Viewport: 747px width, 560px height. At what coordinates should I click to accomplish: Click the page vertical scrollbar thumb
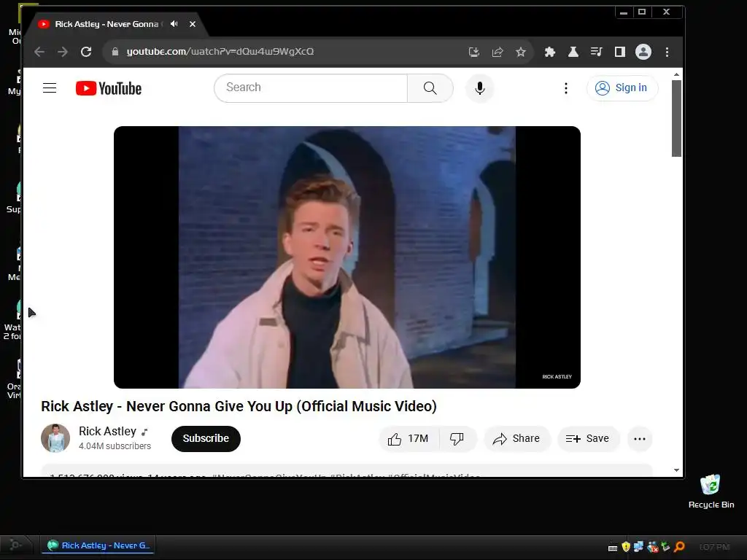click(676, 118)
